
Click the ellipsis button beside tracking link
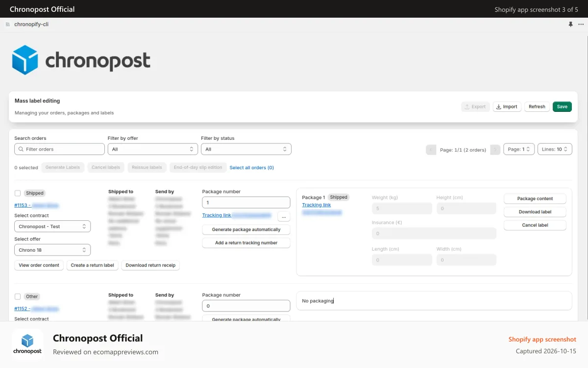(x=284, y=216)
